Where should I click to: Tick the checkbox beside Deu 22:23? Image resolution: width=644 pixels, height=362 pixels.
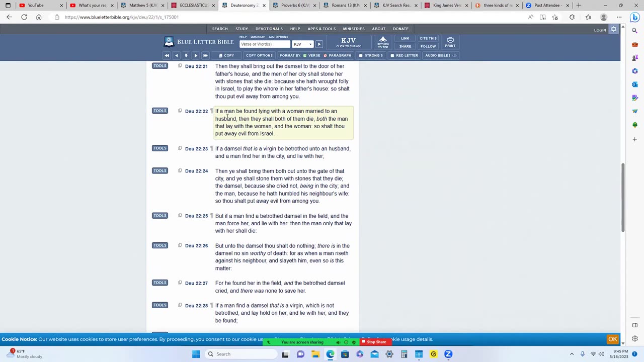point(180,148)
